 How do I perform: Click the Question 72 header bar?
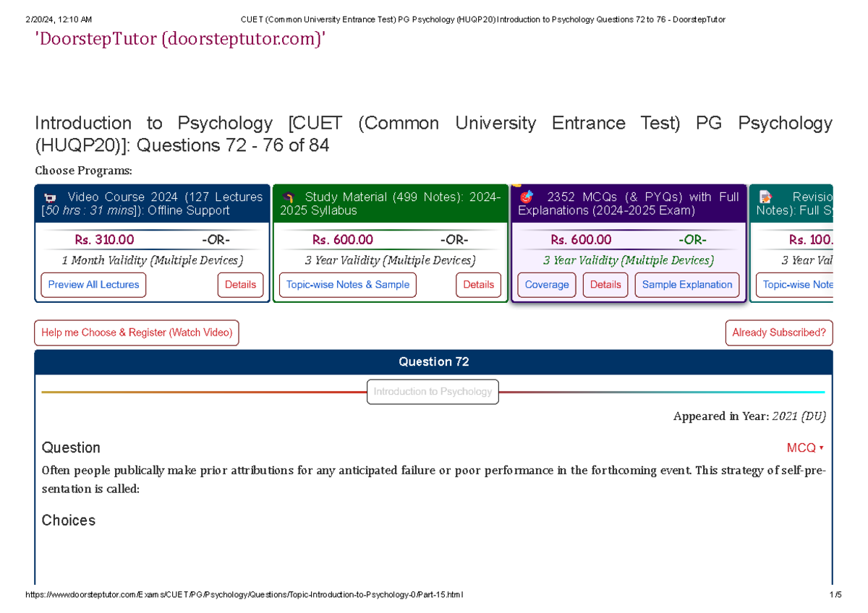434,361
